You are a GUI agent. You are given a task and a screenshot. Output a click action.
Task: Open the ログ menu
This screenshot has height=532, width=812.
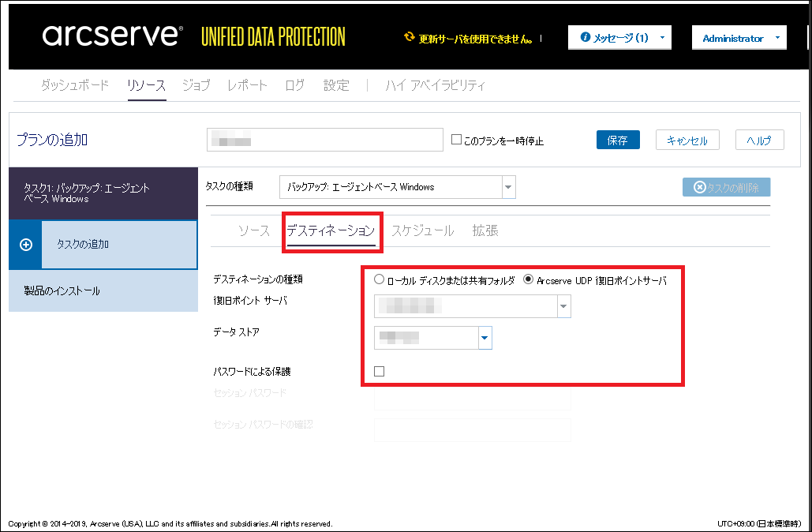(x=294, y=85)
